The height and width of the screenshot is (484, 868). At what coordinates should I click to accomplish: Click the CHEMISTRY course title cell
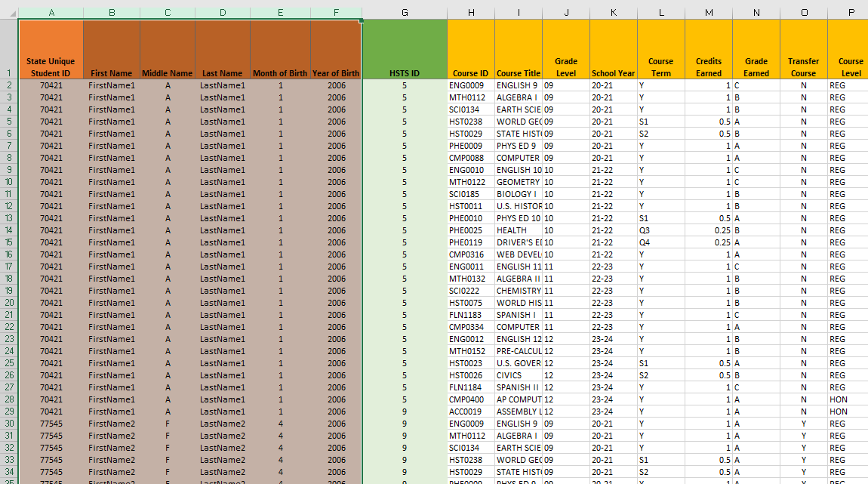518,291
